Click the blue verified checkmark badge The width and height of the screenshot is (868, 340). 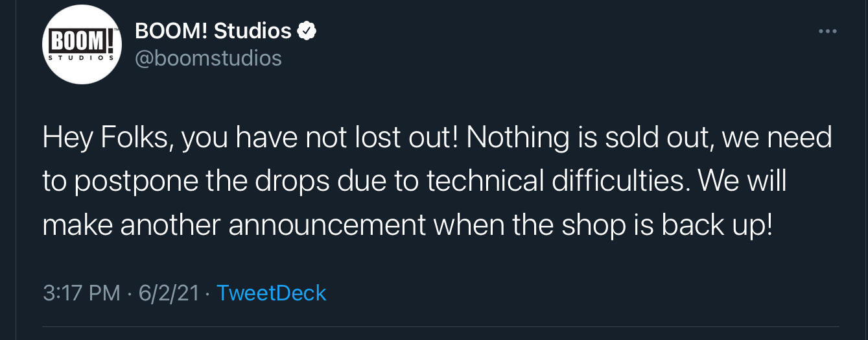pyautogui.click(x=307, y=30)
